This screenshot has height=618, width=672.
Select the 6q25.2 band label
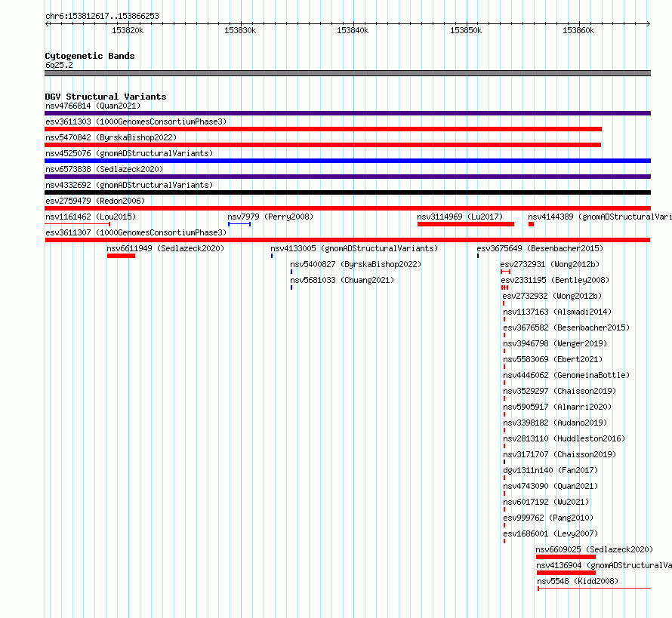[x=59, y=65]
